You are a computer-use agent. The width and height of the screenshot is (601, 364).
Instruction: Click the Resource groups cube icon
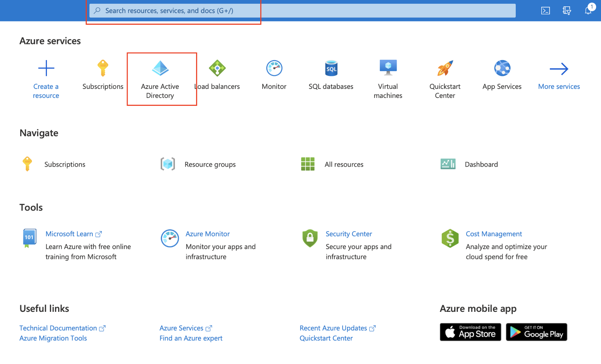[x=168, y=164]
